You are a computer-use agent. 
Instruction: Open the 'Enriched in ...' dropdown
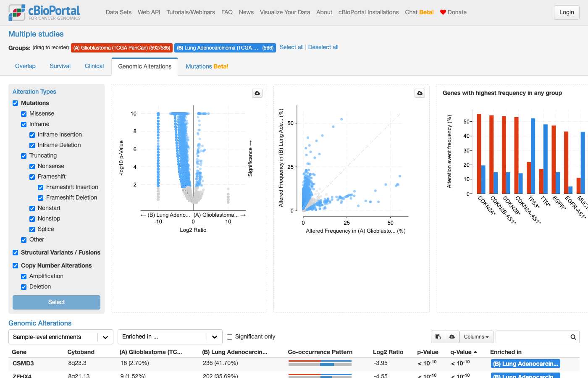pos(170,337)
